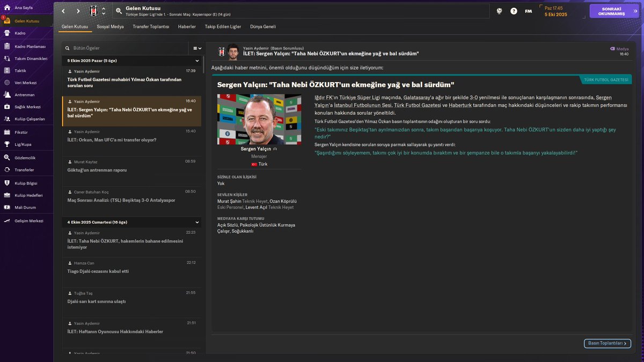Click the trophy-ball icon beside help
Viewport: 644px width, 362px height.
point(499,11)
